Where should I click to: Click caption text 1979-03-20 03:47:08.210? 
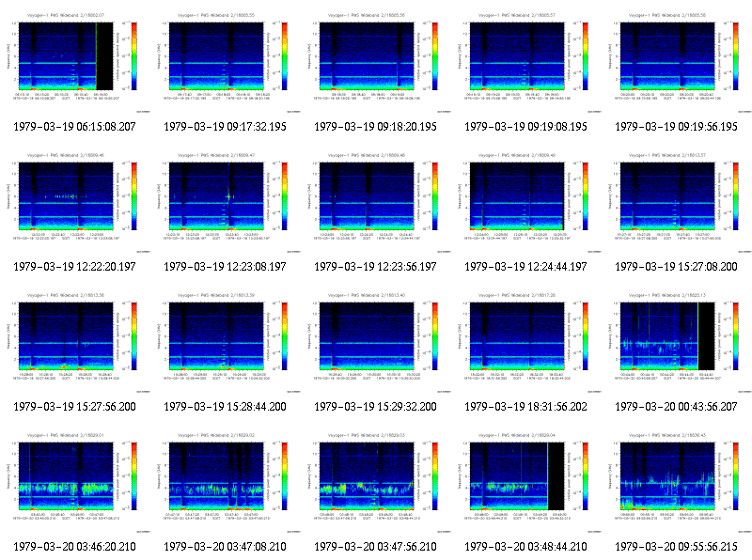click(225, 547)
